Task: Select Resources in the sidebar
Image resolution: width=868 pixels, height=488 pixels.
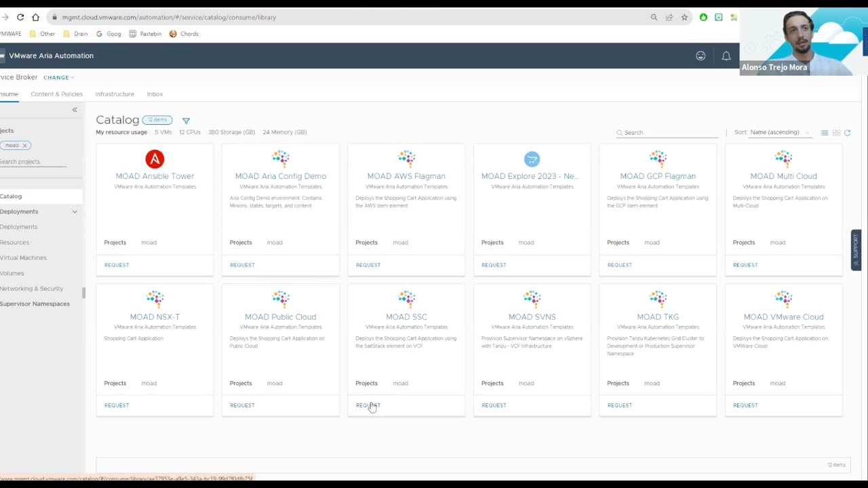Action: click(x=14, y=243)
